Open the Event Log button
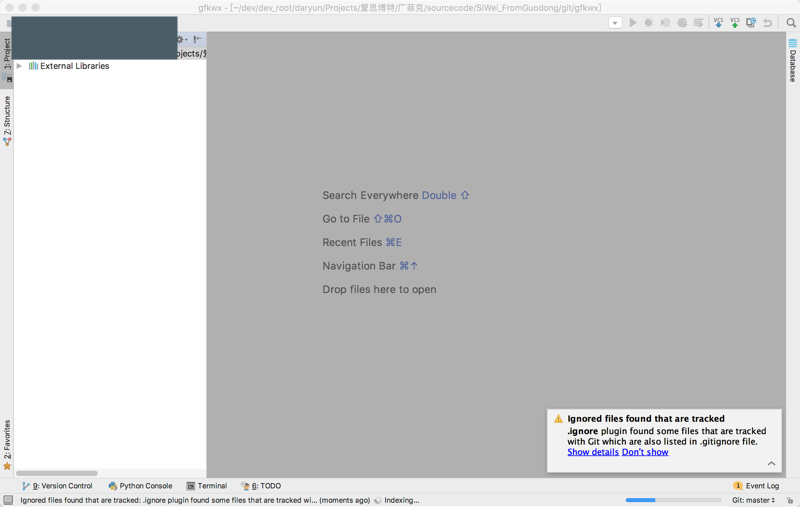Viewport: 800px width, 507px height. coord(756,486)
